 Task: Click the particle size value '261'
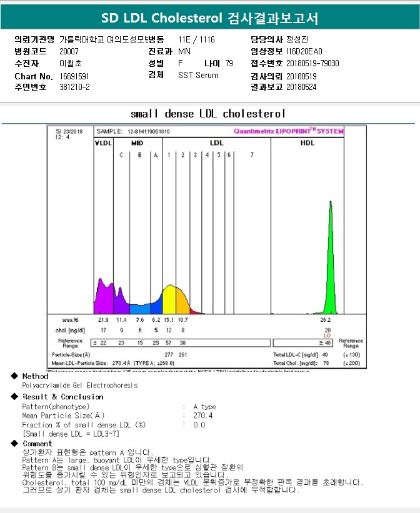click(182, 355)
